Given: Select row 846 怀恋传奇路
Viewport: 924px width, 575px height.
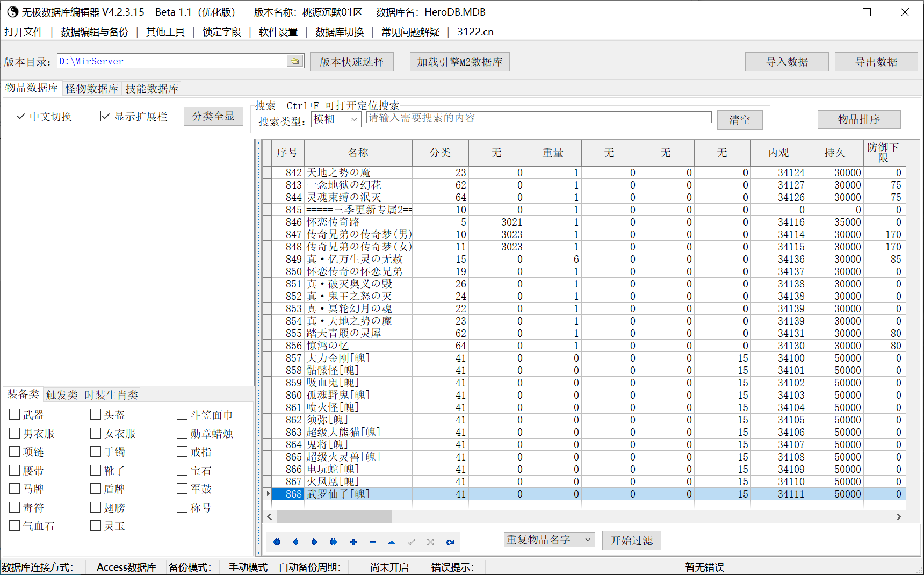Looking at the screenshot, I should pos(584,222).
